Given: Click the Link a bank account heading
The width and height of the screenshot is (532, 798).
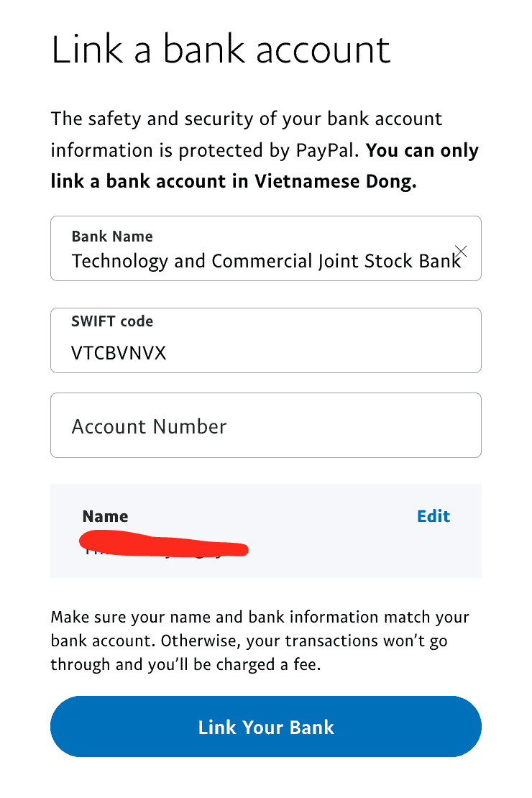Looking at the screenshot, I should point(221,48).
